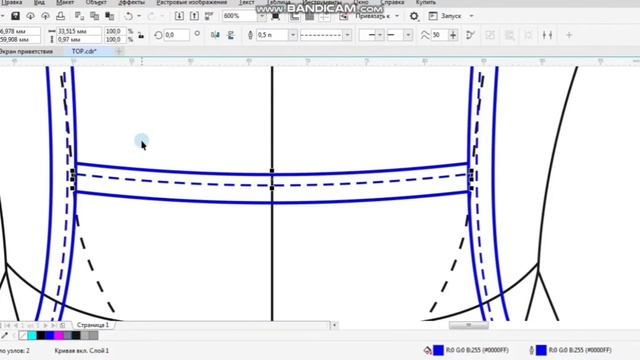Open the Объект menu
The image size is (640, 360).
point(96,2)
